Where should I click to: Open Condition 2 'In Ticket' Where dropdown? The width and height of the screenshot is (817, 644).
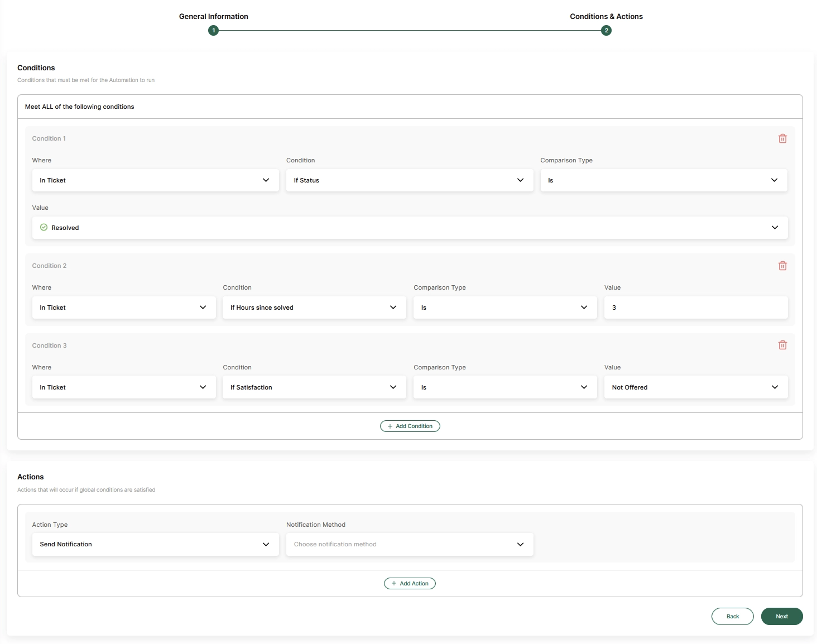pyautogui.click(x=124, y=307)
